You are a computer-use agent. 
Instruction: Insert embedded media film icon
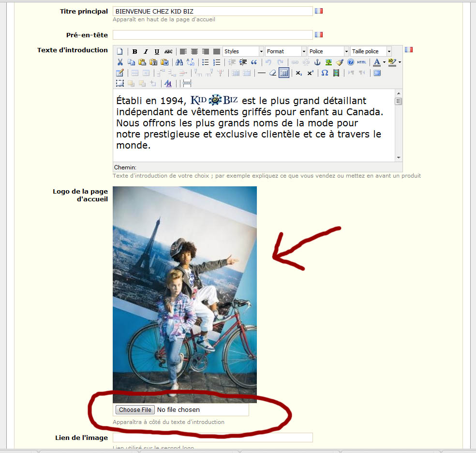[336, 73]
